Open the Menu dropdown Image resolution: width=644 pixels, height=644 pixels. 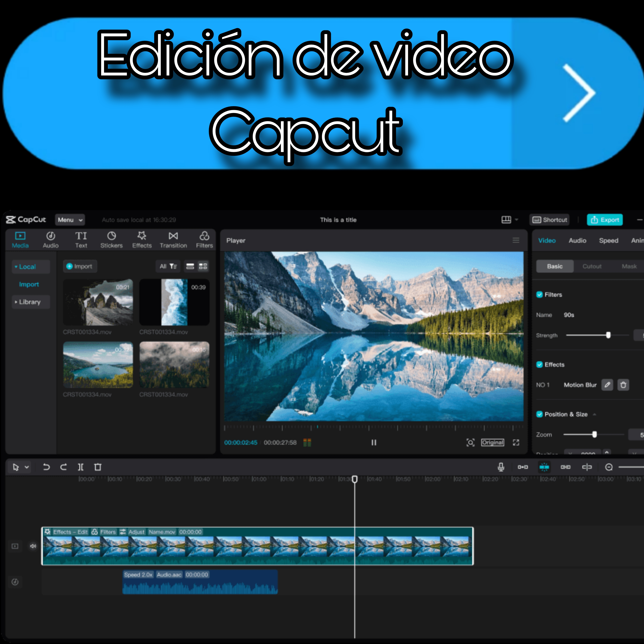[70, 220]
